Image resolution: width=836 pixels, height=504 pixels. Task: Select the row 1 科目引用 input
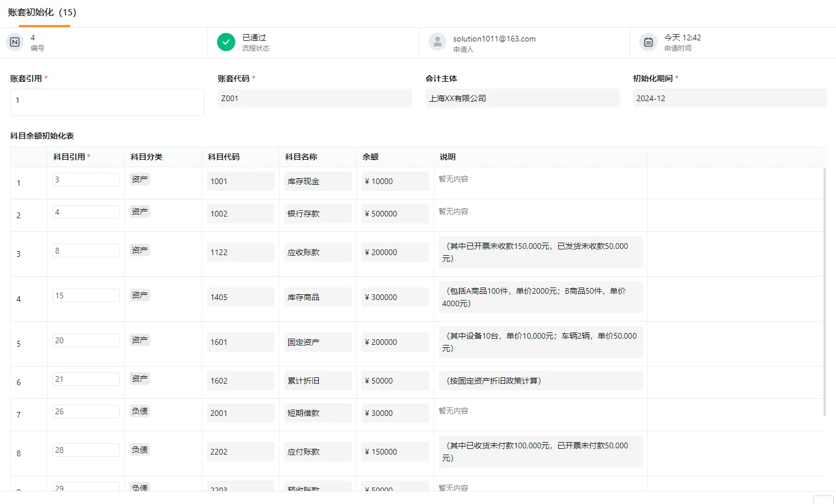coord(86,179)
